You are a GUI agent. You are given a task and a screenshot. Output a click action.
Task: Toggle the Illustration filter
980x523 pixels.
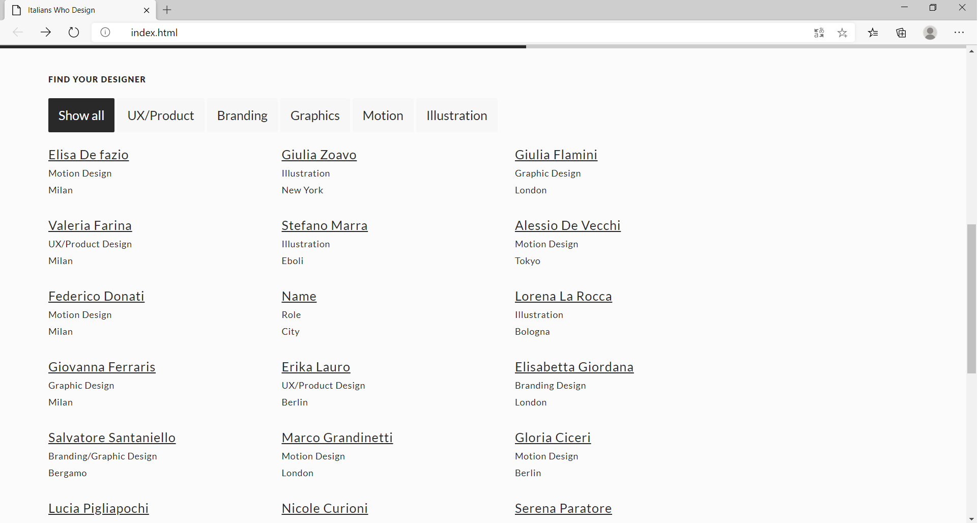pyautogui.click(x=456, y=115)
